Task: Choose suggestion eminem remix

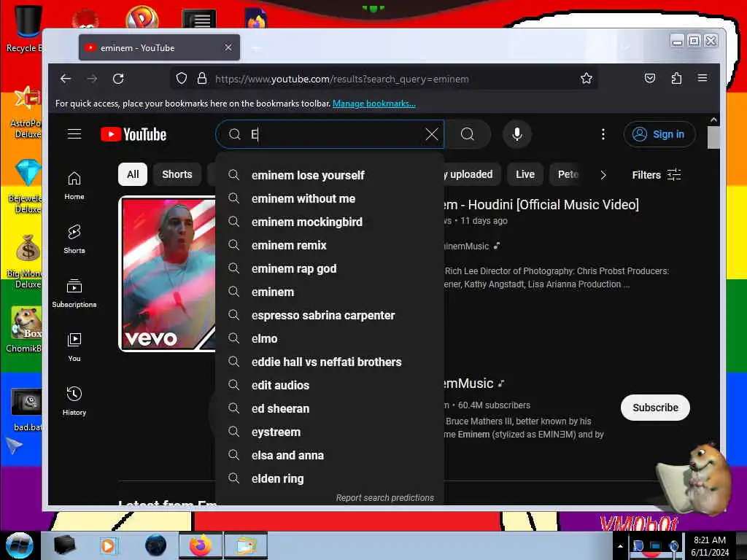Action: (x=330, y=245)
